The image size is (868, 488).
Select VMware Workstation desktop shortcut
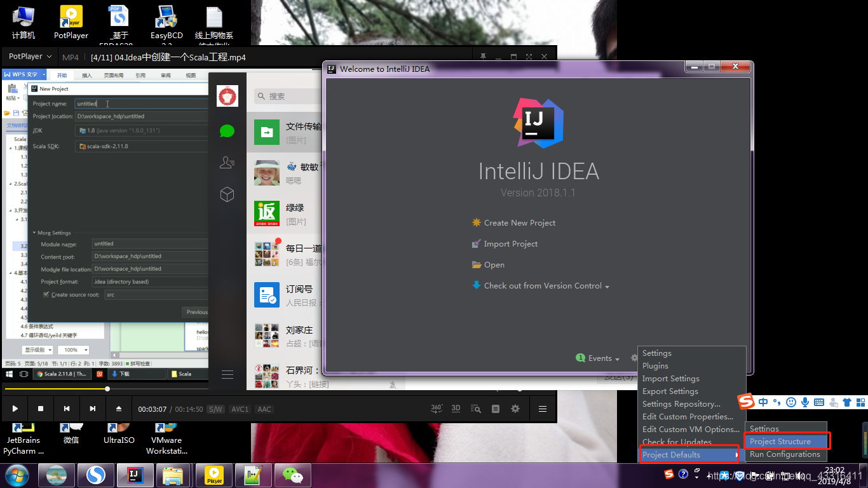(x=166, y=438)
